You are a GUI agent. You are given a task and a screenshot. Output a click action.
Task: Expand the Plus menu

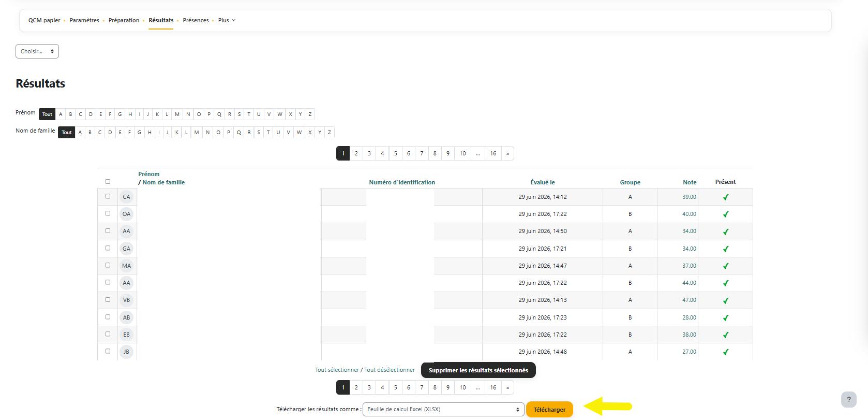pos(227,20)
